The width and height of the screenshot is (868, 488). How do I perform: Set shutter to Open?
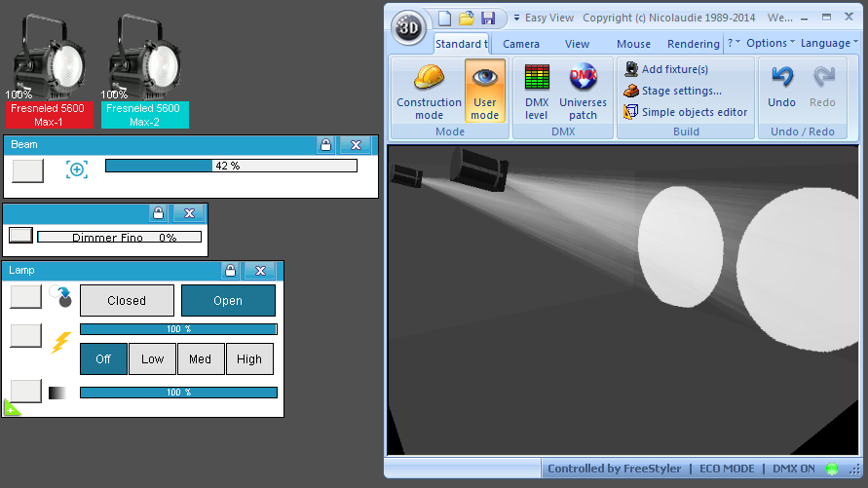click(228, 300)
